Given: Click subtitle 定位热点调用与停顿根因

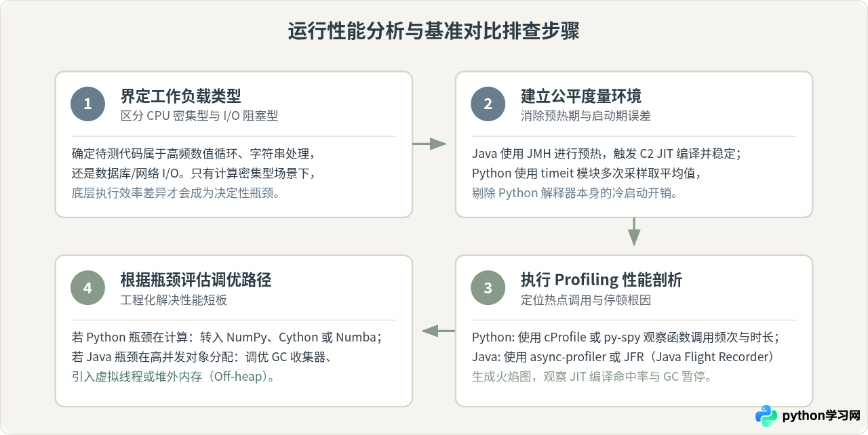Looking at the screenshot, I should tap(586, 299).
